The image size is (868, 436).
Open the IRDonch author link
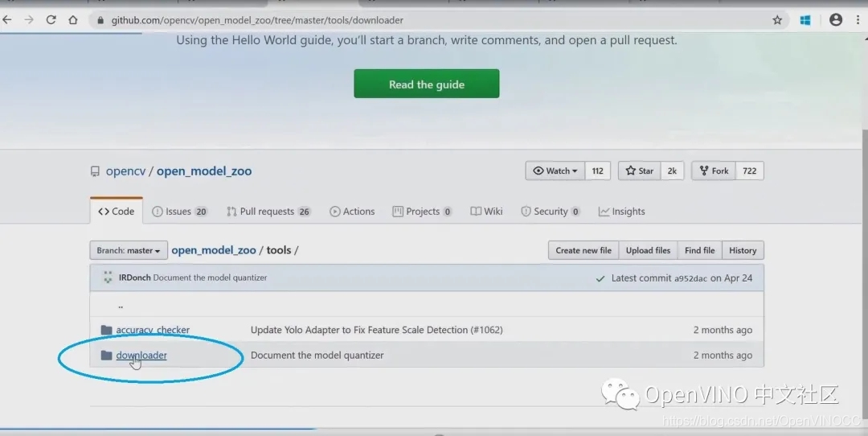134,278
